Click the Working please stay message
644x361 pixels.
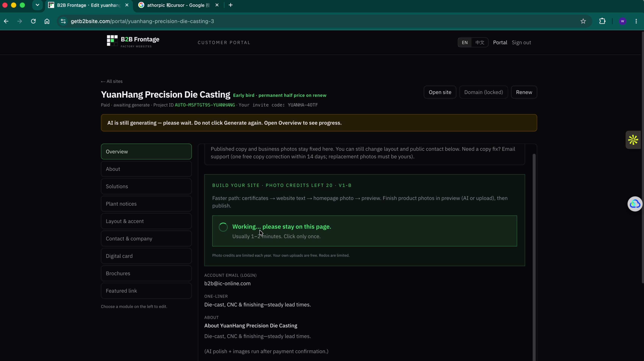pos(282,227)
